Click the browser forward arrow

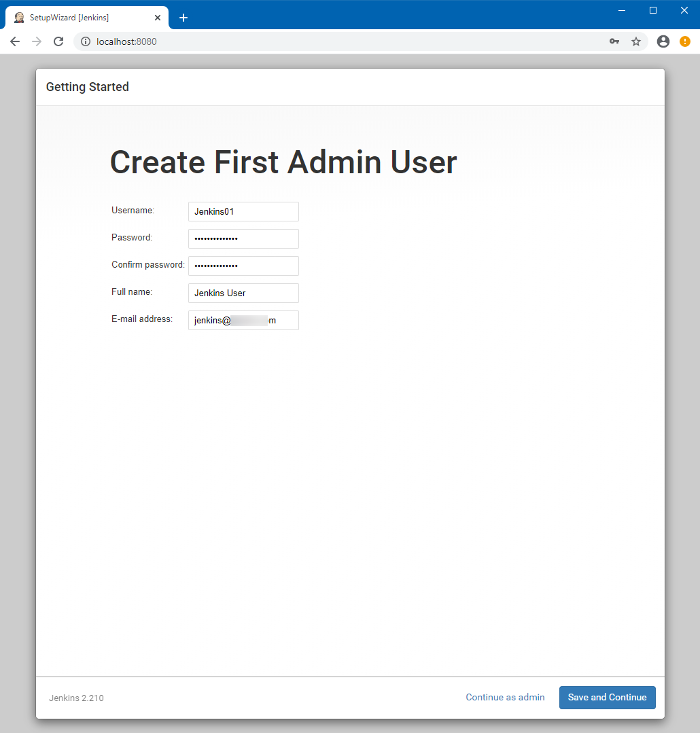point(37,41)
